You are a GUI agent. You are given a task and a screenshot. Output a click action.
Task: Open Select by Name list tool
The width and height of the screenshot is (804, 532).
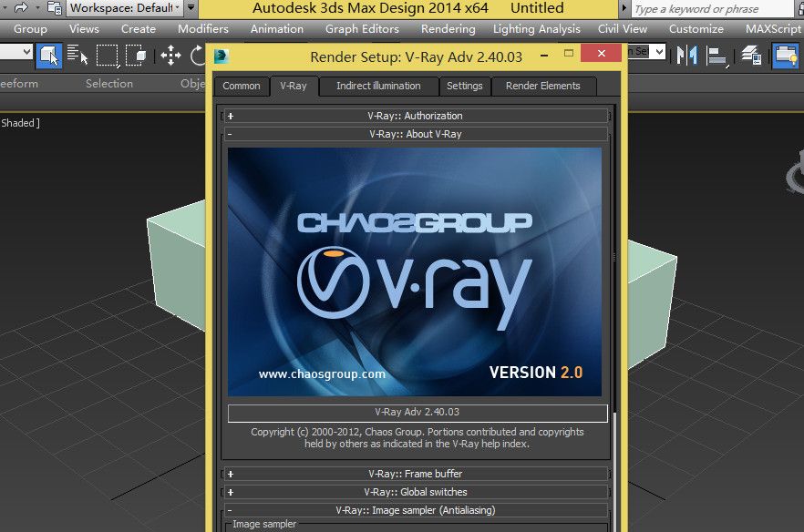[77, 56]
